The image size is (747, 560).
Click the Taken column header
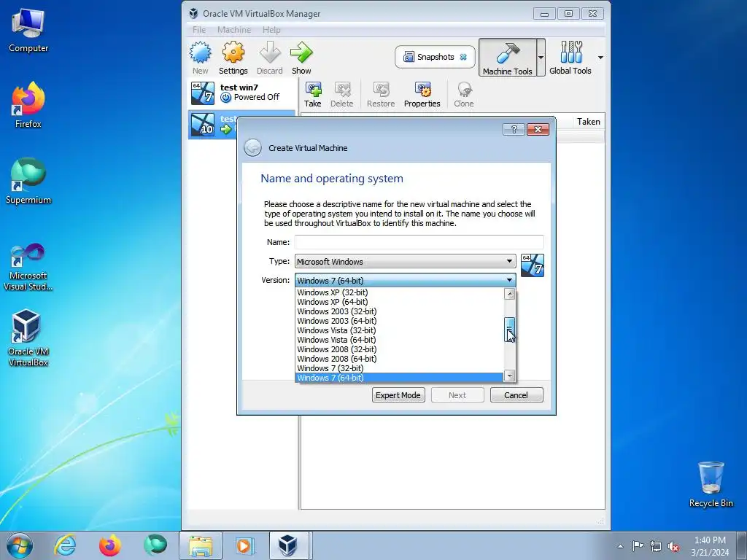[x=589, y=122]
